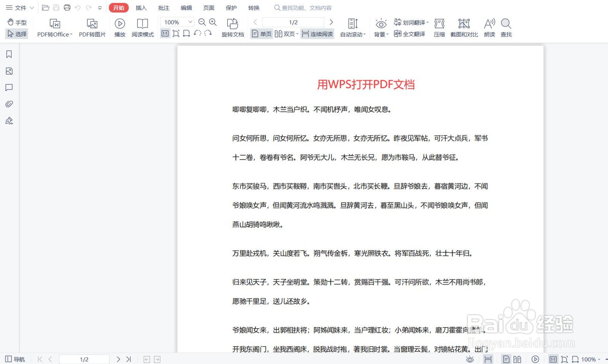Screen dimensions: 608x364
Task: Switch to the 插入 tab
Action: tap(141, 8)
